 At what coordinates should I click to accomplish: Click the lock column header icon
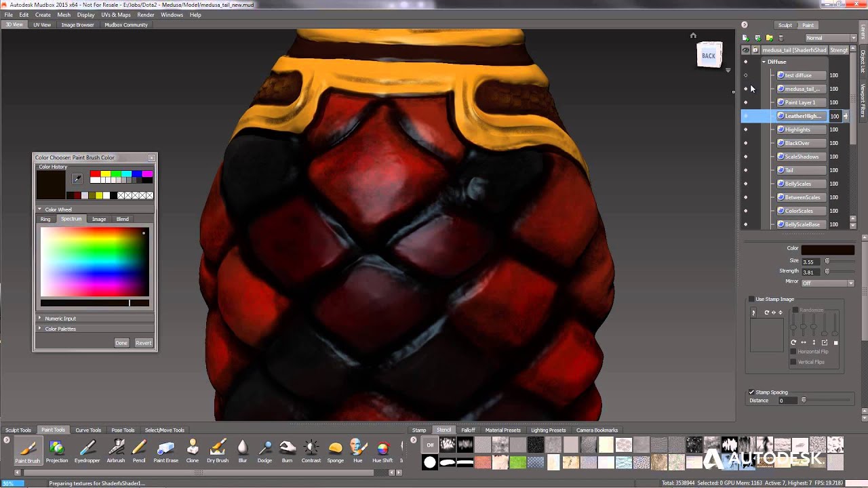point(755,50)
